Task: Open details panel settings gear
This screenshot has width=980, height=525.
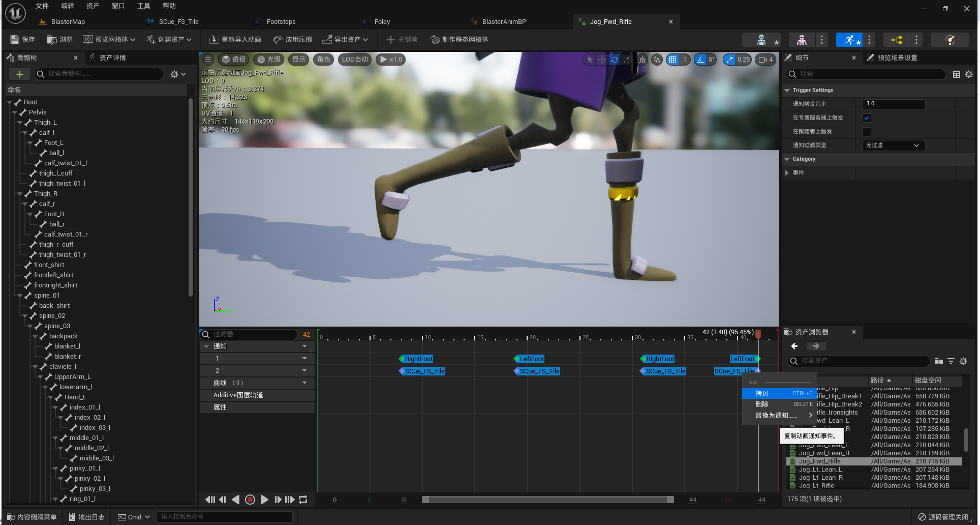Action: 969,74
